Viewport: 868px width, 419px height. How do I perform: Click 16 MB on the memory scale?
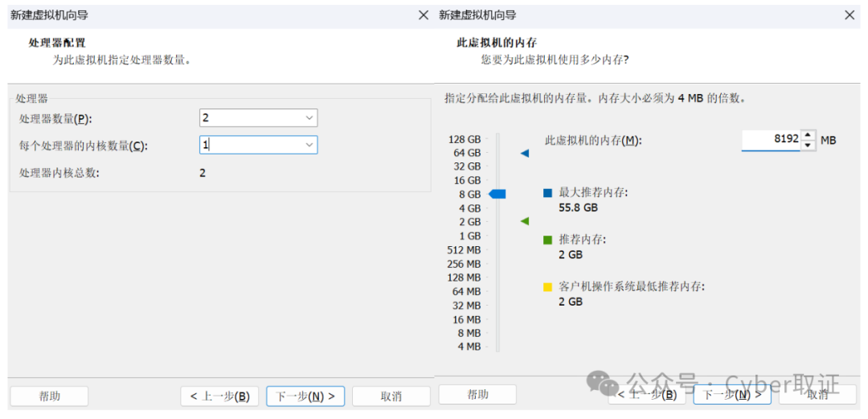pos(466,319)
